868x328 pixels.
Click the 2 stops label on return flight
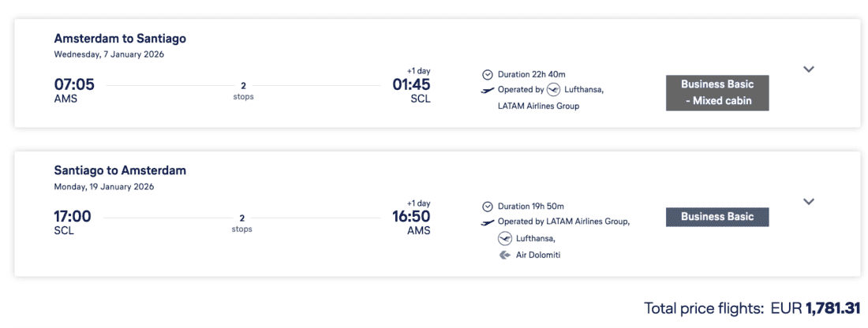tap(242, 223)
